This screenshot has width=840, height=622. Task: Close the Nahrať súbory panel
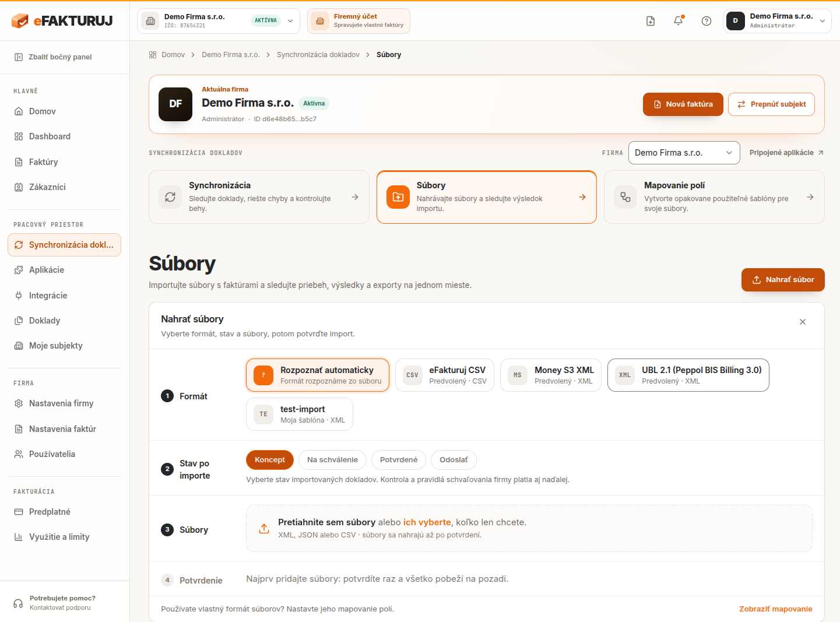[803, 322]
